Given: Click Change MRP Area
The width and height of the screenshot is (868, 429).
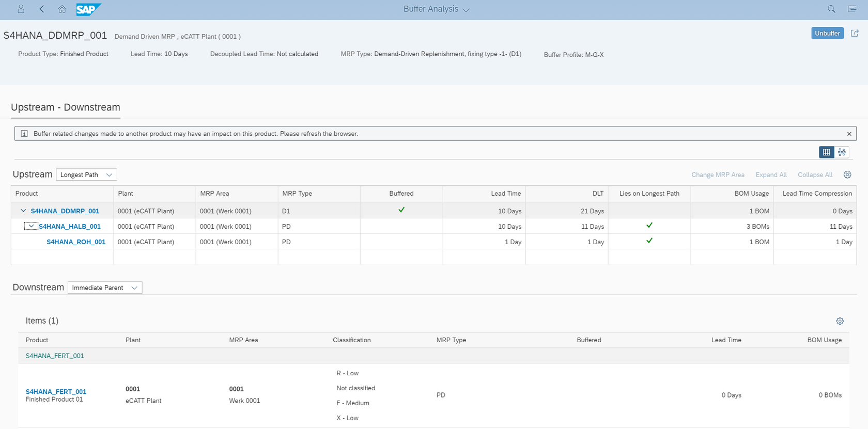Looking at the screenshot, I should [x=718, y=174].
